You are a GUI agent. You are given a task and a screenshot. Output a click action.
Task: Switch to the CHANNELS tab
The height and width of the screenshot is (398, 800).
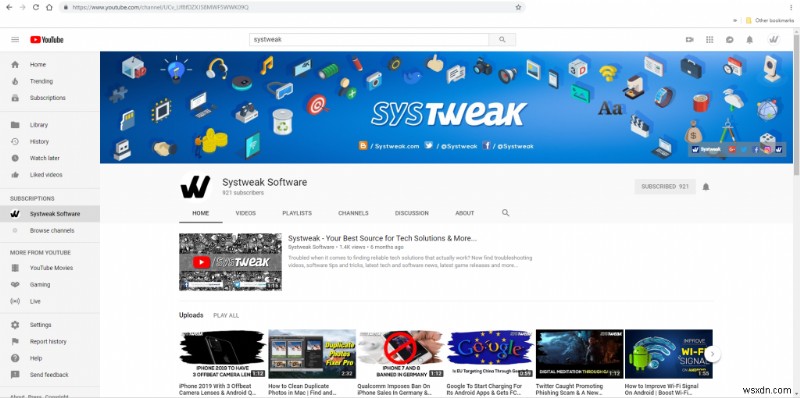(x=353, y=213)
